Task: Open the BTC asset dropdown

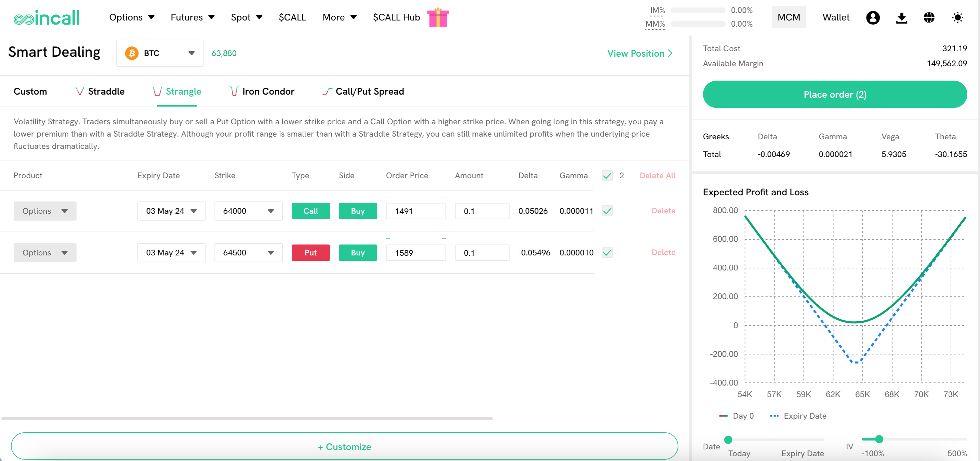Action: 160,53
